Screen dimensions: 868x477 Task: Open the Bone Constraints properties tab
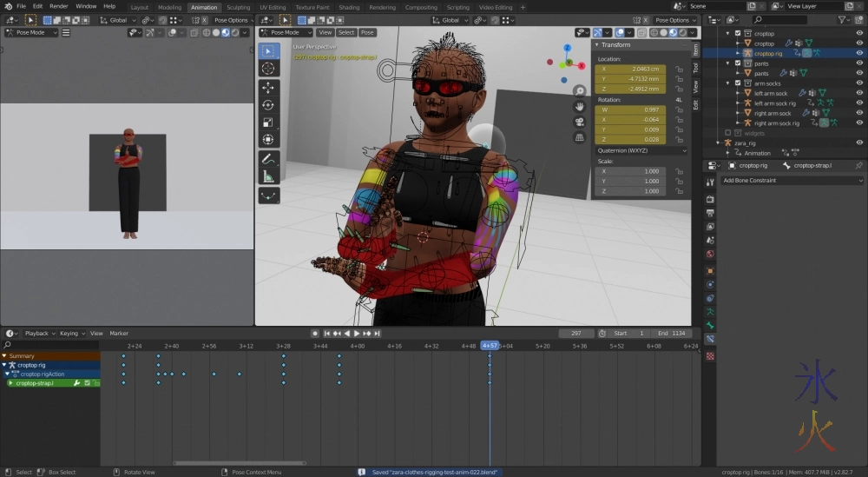click(x=710, y=339)
